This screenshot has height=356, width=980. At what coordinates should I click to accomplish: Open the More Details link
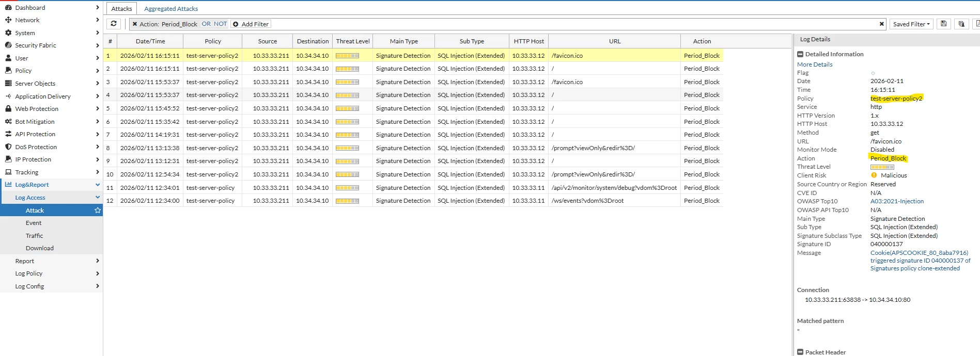point(815,64)
